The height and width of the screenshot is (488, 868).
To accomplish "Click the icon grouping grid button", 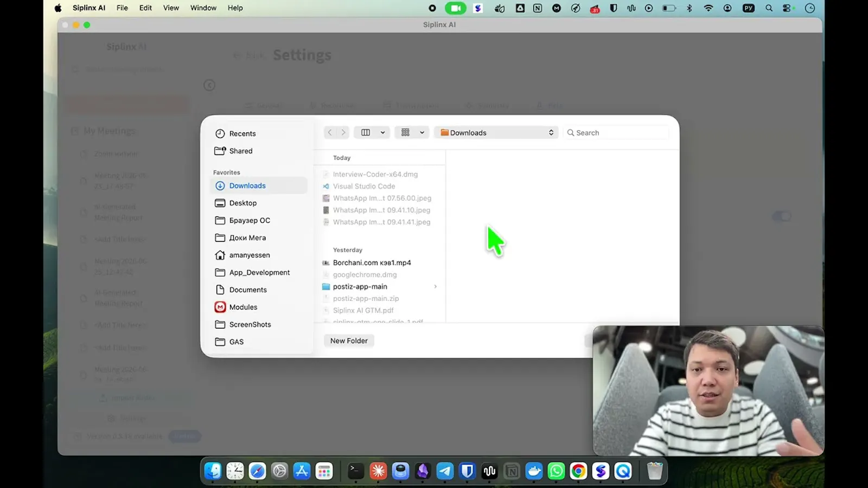I will 405,132.
